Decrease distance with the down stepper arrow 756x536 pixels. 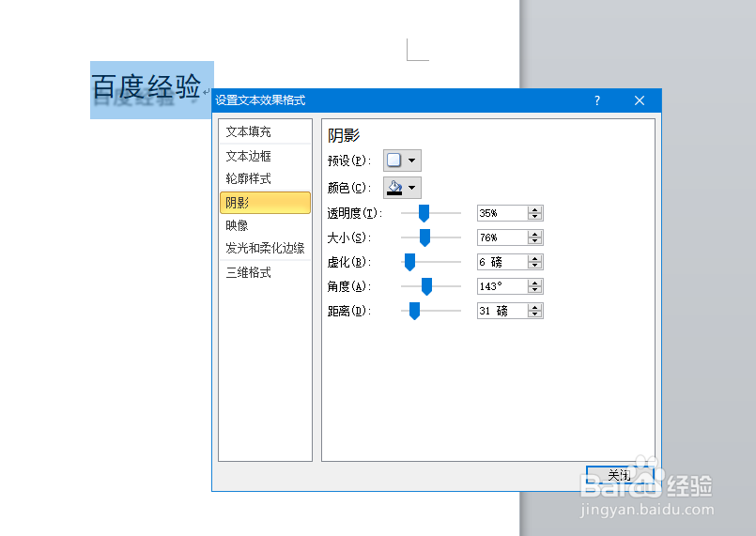click(535, 314)
